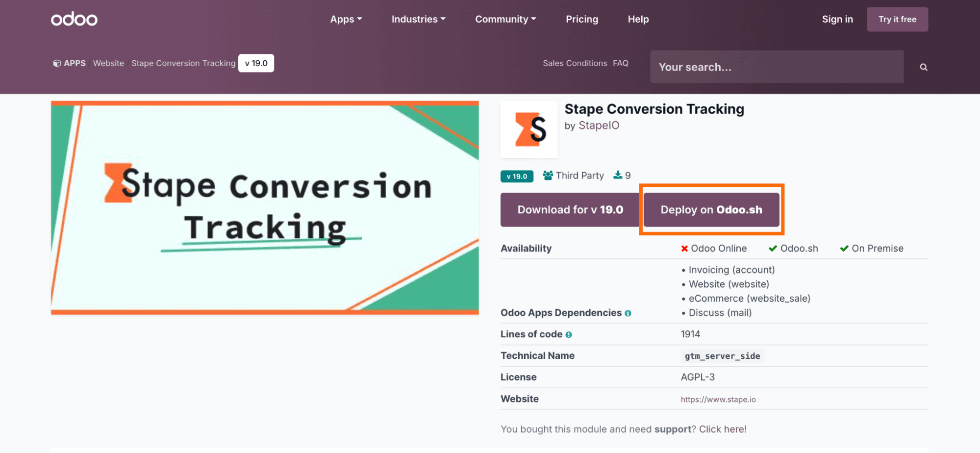
Task: Open the Apps dropdown menu
Action: click(x=346, y=19)
